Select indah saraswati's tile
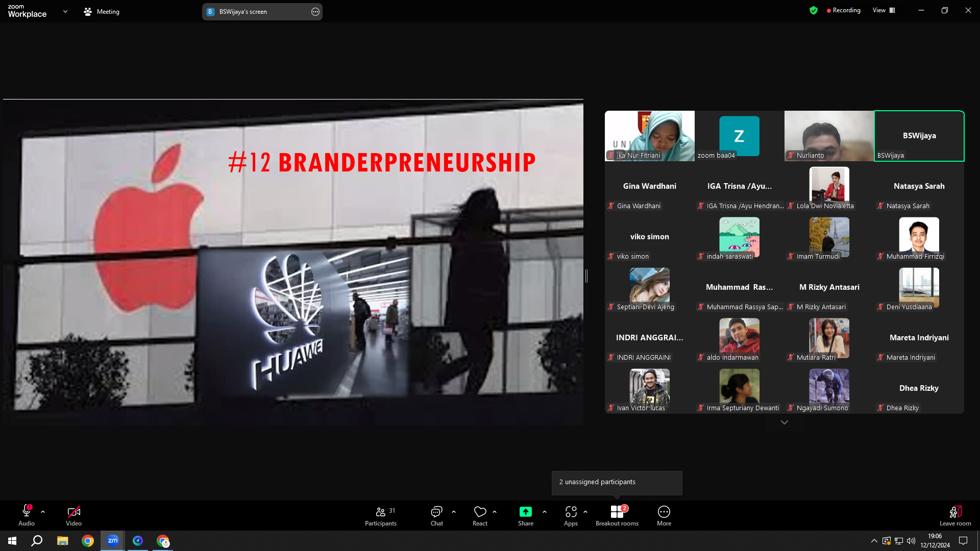980x551 pixels. click(x=740, y=237)
